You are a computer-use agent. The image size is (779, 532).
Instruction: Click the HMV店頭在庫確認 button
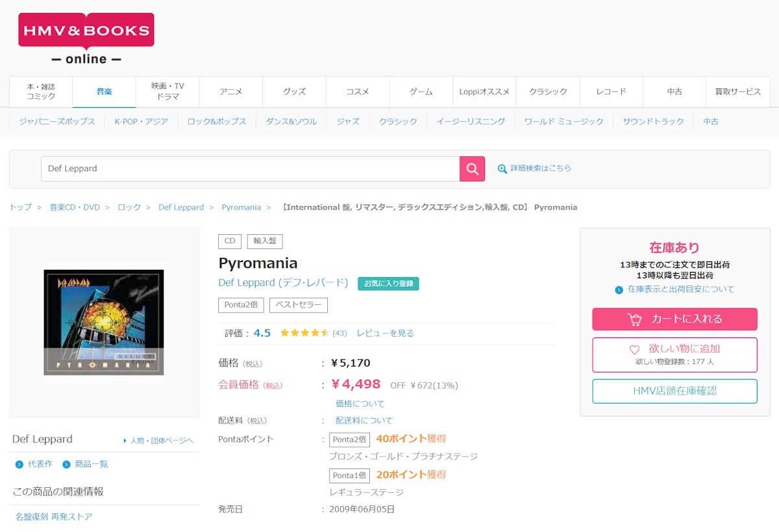(674, 391)
